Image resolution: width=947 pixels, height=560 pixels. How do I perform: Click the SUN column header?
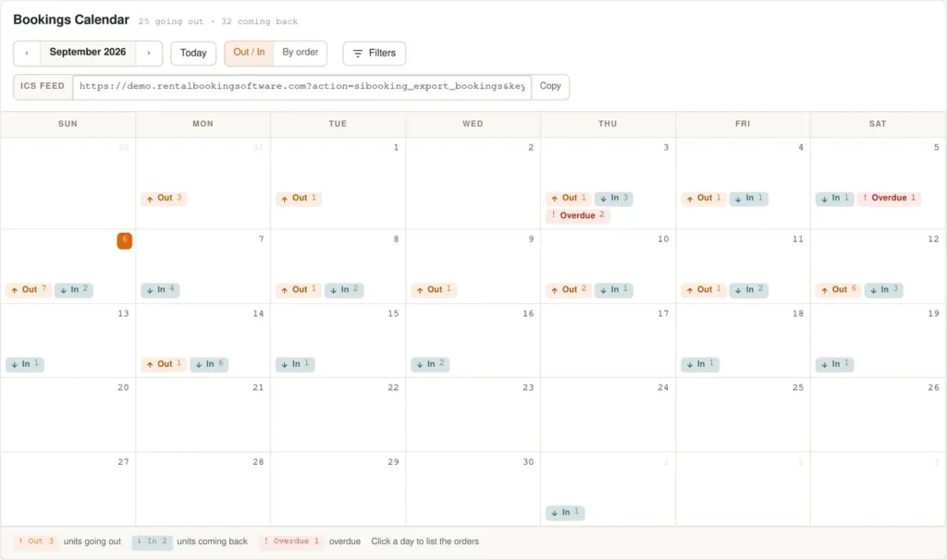tap(68, 124)
